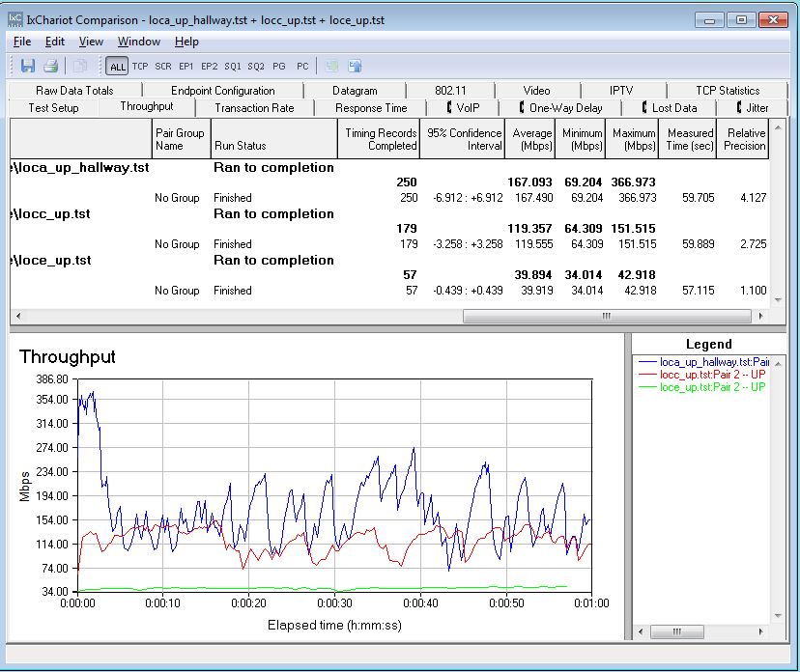Click the legend scroll-down arrow
Viewport: 800px width, 672px height.
tap(778, 616)
